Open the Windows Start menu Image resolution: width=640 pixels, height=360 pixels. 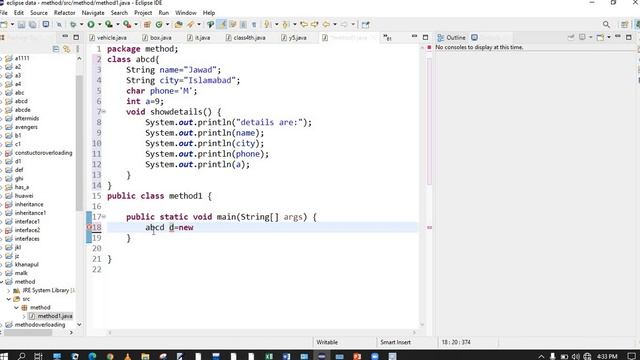(x=4, y=356)
